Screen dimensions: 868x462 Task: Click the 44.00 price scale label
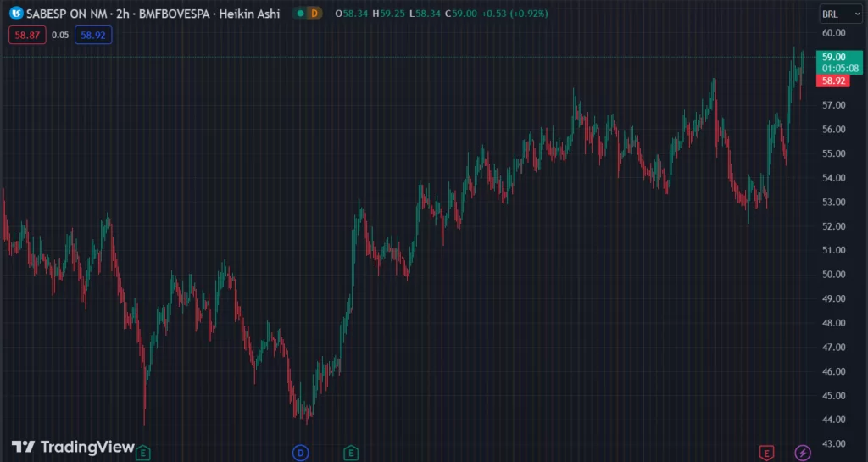tap(834, 420)
